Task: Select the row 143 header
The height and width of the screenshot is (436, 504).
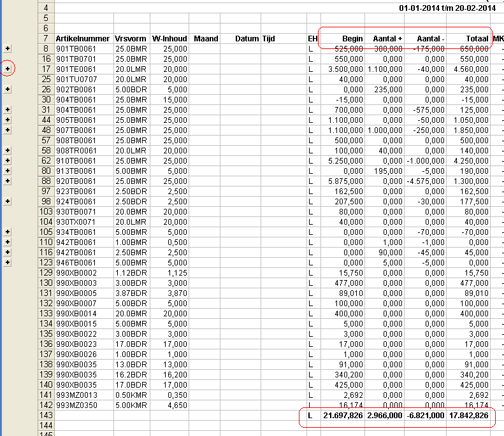Action: click(x=47, y=415)
